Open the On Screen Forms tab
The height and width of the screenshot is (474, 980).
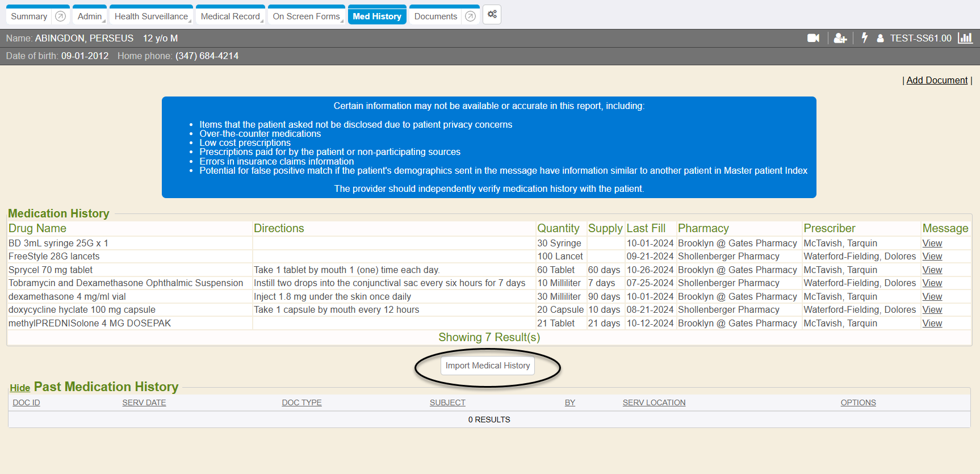(307, 16)
